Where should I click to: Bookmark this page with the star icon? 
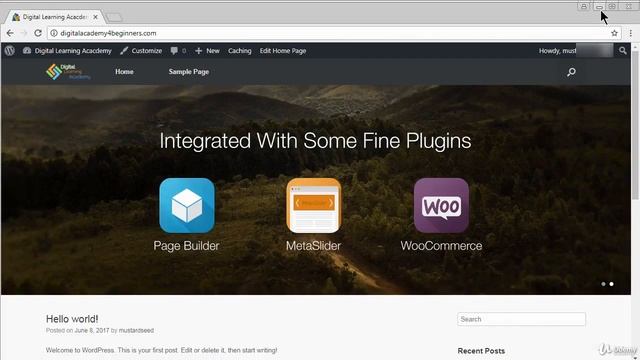pyautogui.click(x=614, y=33)
